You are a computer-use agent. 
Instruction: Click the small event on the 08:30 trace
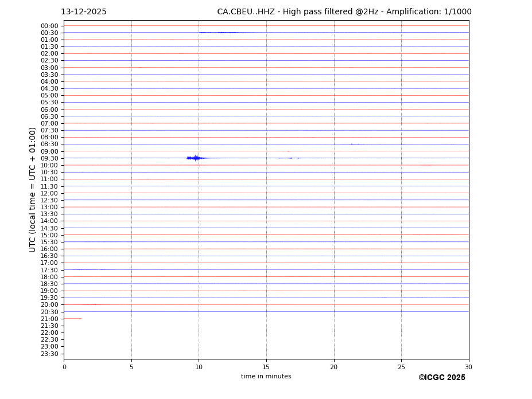pyautogui.click(x=356, y=144)
